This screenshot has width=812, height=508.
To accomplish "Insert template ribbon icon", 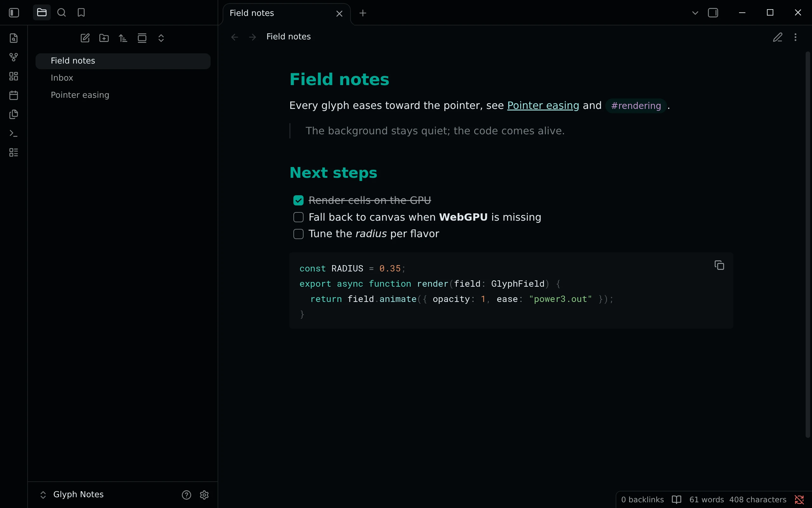I will (14, 114).
